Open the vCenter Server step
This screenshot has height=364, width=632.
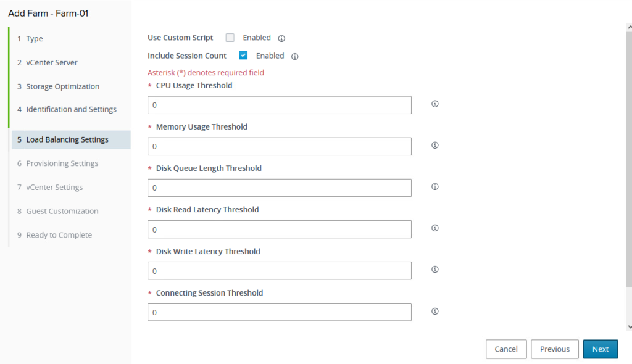click(x=51, y=63)
